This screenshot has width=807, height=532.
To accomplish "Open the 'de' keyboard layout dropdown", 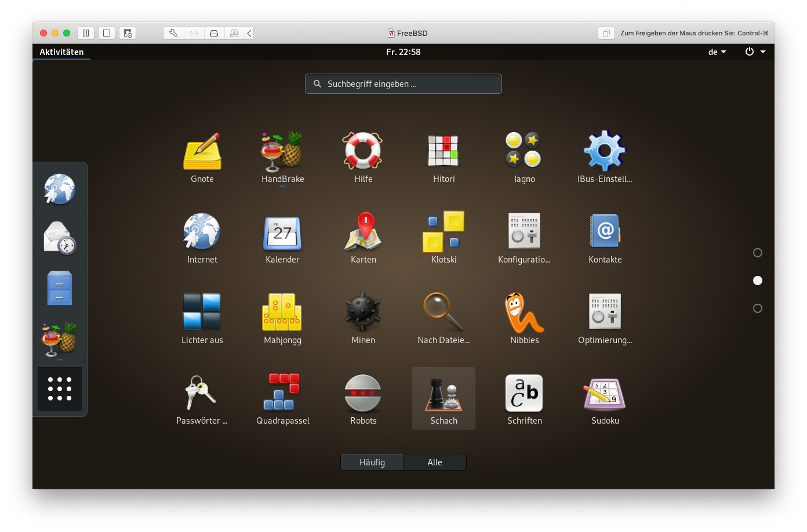I will [x=717, y=52].
